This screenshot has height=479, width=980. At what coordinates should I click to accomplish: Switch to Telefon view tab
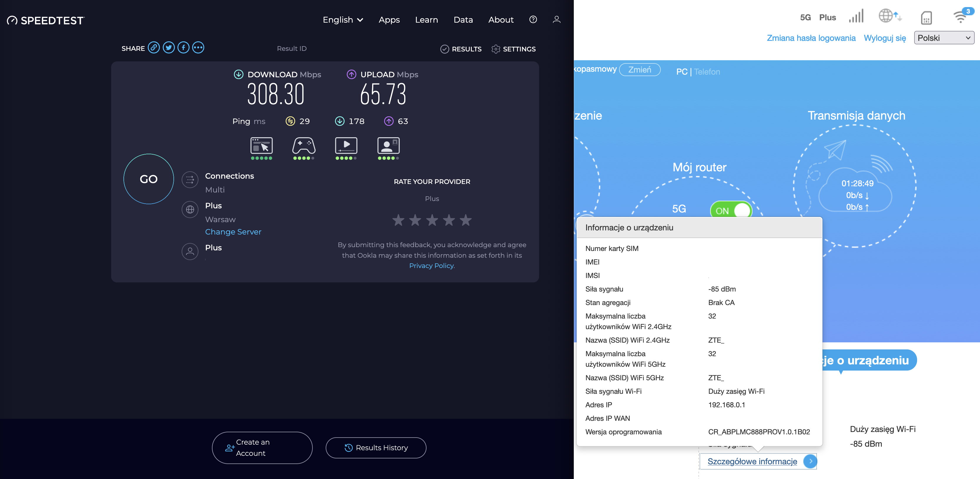(707, 71)
